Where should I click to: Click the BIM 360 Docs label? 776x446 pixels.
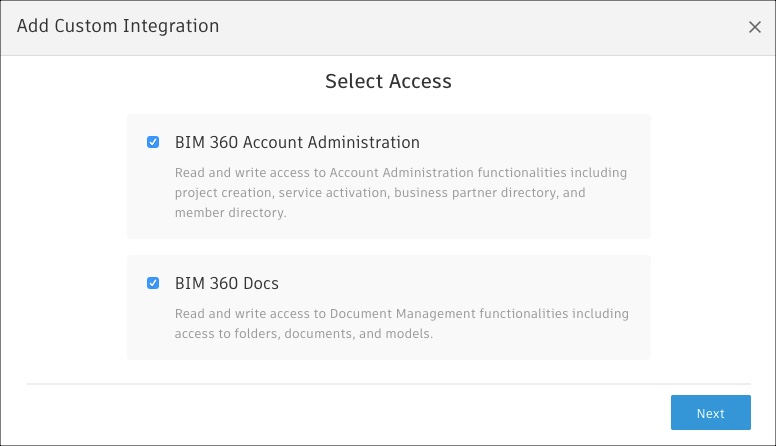pos(227,283)
